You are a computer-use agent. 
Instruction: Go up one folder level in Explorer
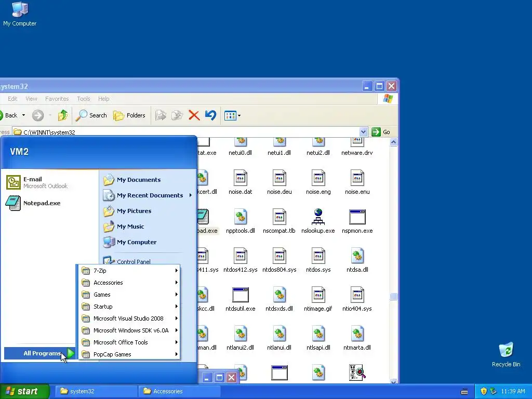coord(63,115)
